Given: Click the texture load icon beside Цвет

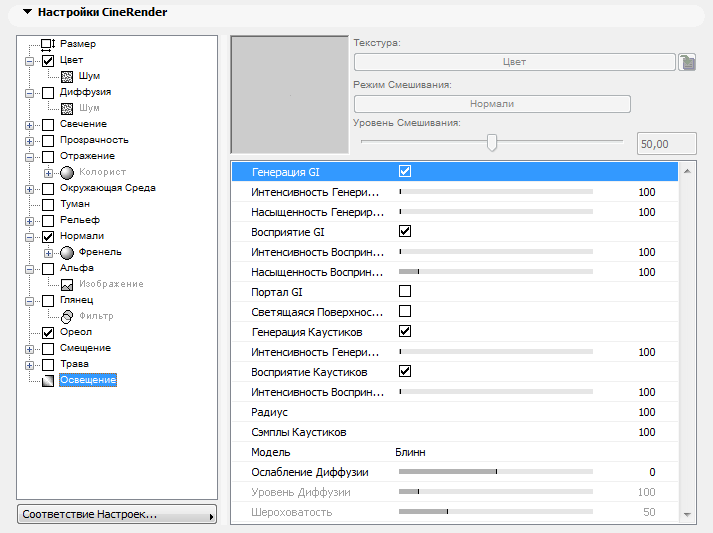Looking at the screenshot, I should pos(687,62).
